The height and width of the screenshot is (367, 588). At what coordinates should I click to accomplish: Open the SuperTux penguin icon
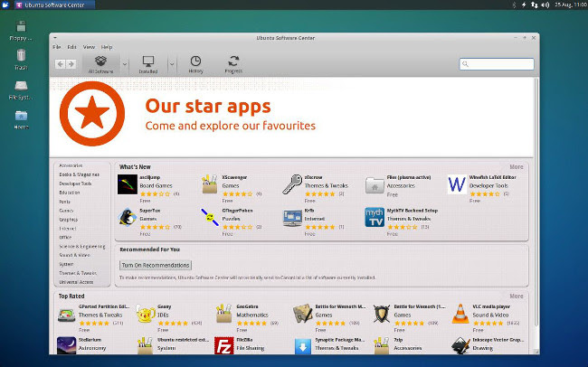(128, 218)
